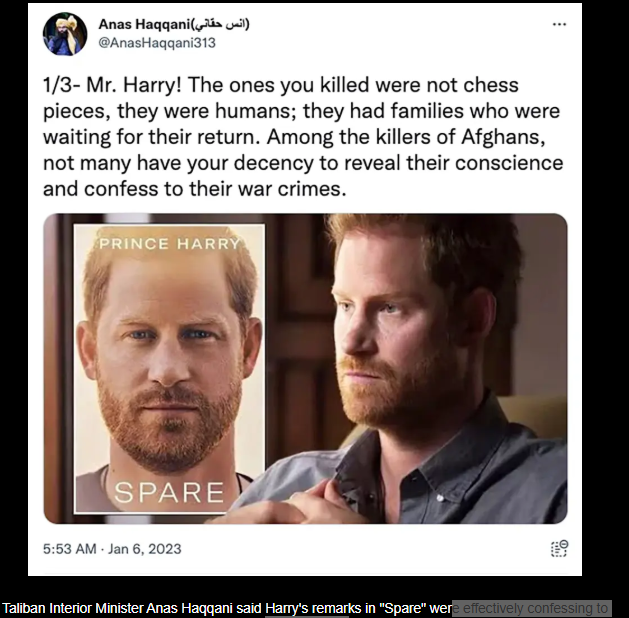Click the Jan 6, 2023 date
The width and height of the screenshot is (629, 618).
coord(146,549)
